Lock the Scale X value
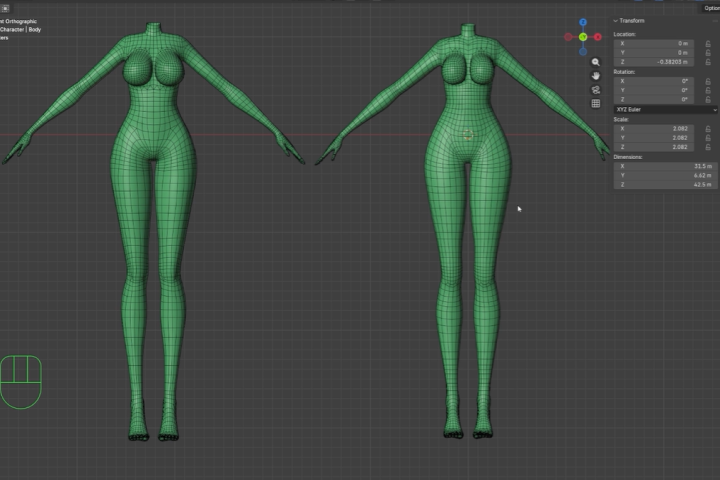 tap(708, 129)
